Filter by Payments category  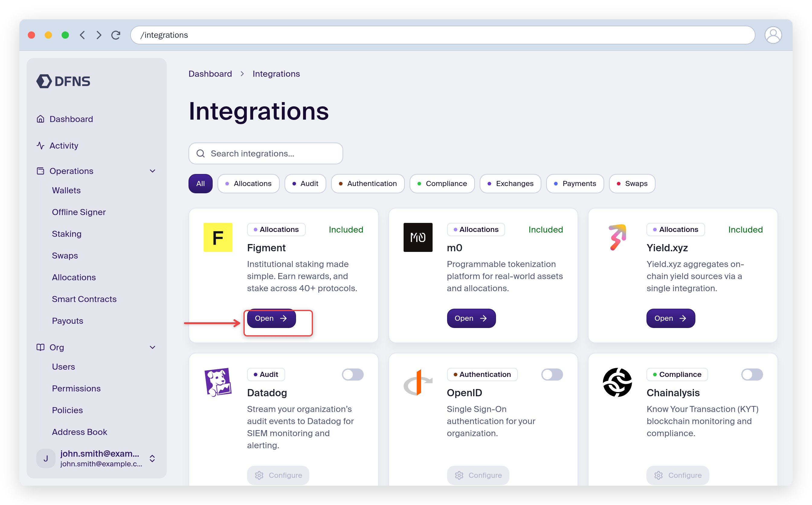575,183
